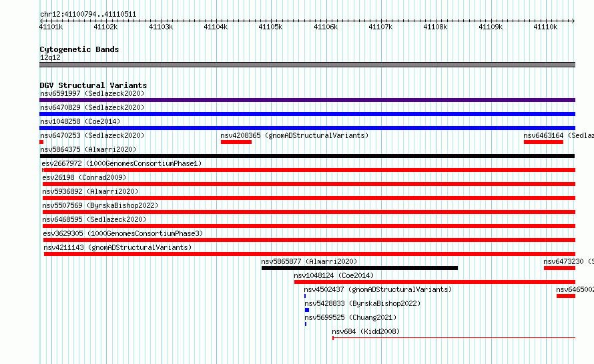Screen dimensions: 594x364
Task: Click the 41107k ruler tick label
Action: click(380, 27)
